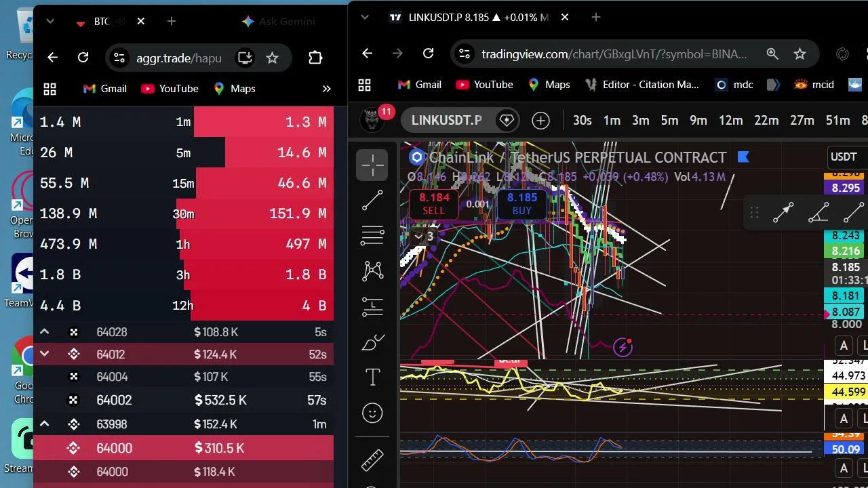Switch chart to 9m timeframe
The image size is (868, 488).
[x=698, y=121]
